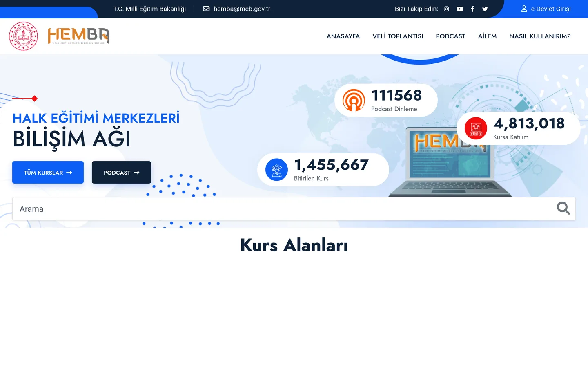The image size is (588, 368).
Task: Open the AİLEM menu item
Action: click(x=487, y=36)
